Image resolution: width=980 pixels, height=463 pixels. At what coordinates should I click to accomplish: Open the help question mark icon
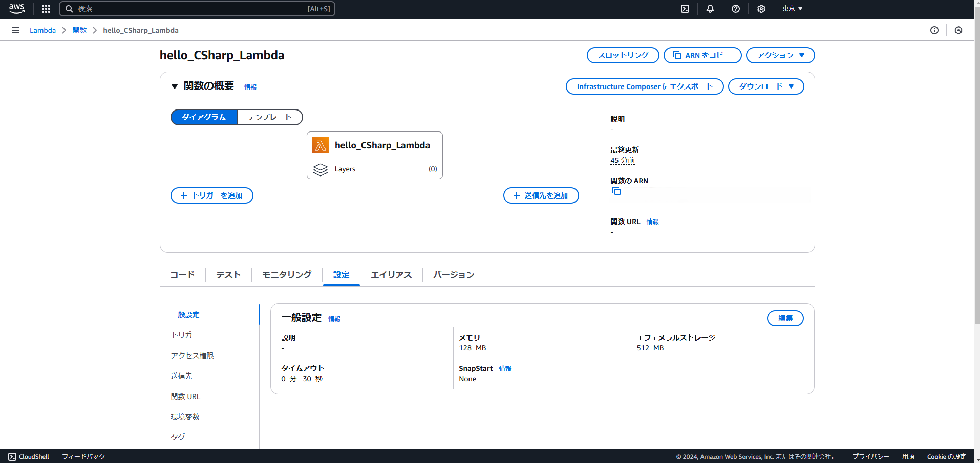[736, 9]
